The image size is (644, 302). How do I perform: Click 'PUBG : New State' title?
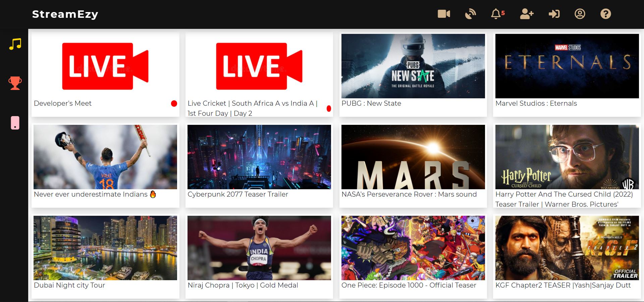click(371, 103)
